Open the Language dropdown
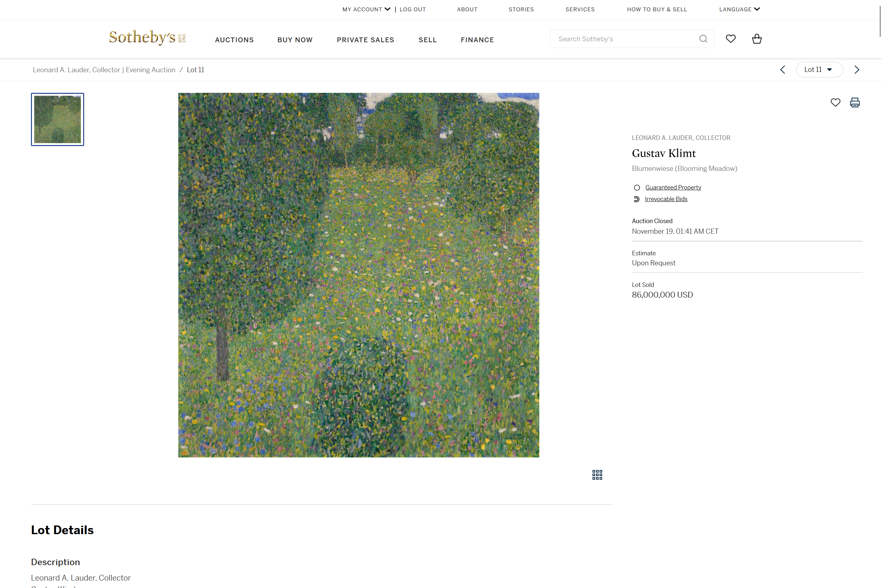This screenshot has height=588, width=882. tap(739, 9)
